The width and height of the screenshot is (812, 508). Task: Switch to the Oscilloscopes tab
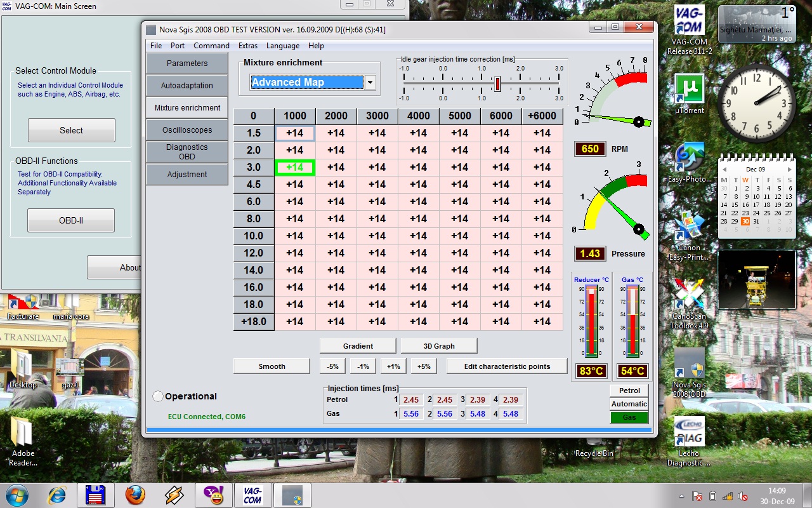(187, 130)
